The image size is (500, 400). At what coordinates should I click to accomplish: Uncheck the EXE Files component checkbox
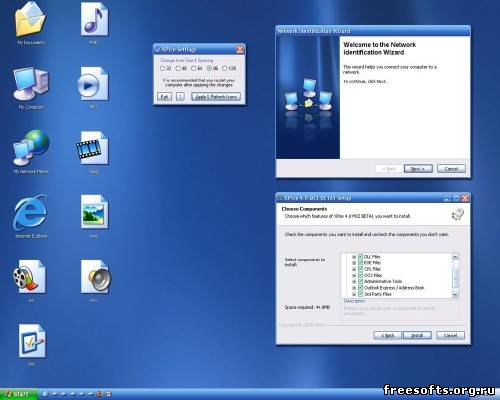[x=360, y=263]
